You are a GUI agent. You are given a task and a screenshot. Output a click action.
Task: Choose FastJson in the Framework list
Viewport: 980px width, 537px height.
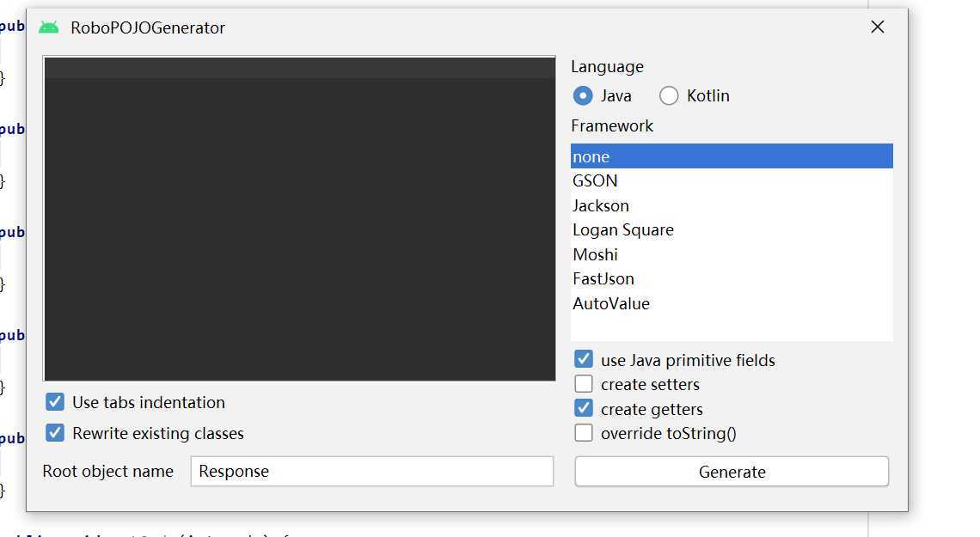[x=732, y=279]
